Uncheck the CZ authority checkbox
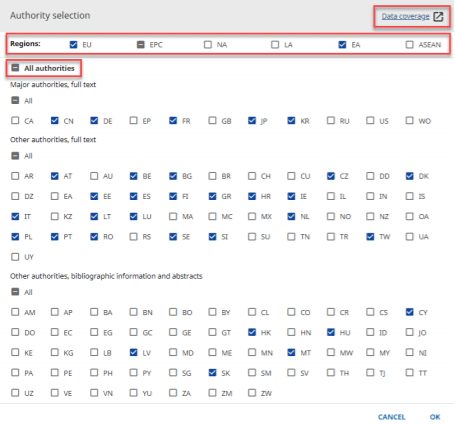 [331, 176]
